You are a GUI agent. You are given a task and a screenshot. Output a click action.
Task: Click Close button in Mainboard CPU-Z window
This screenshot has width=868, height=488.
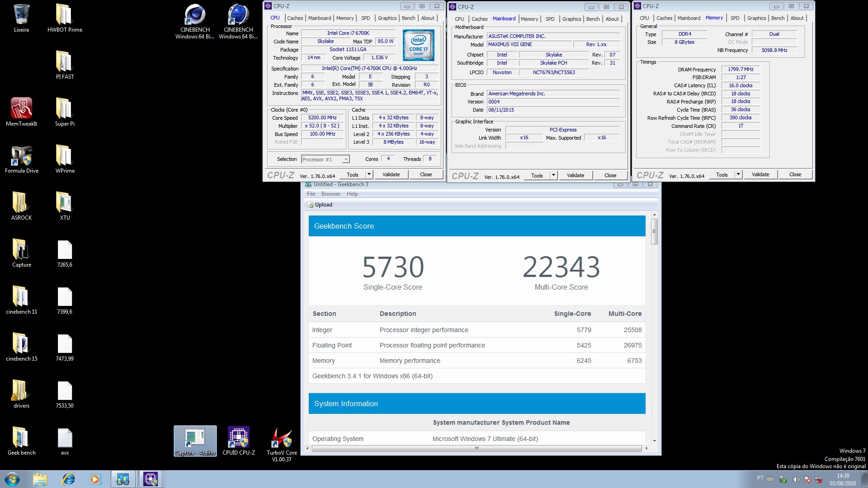point(610,175)
